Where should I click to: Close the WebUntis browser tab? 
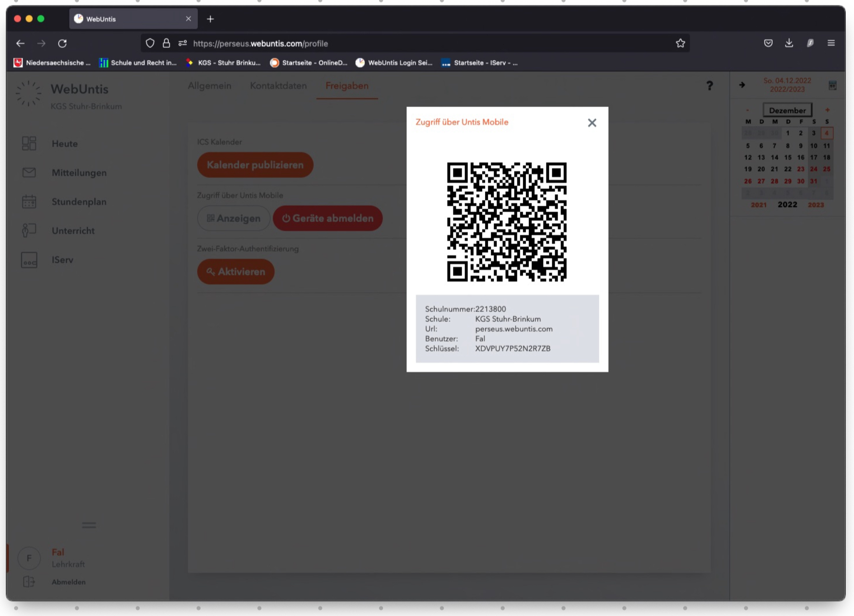point(188,19)
